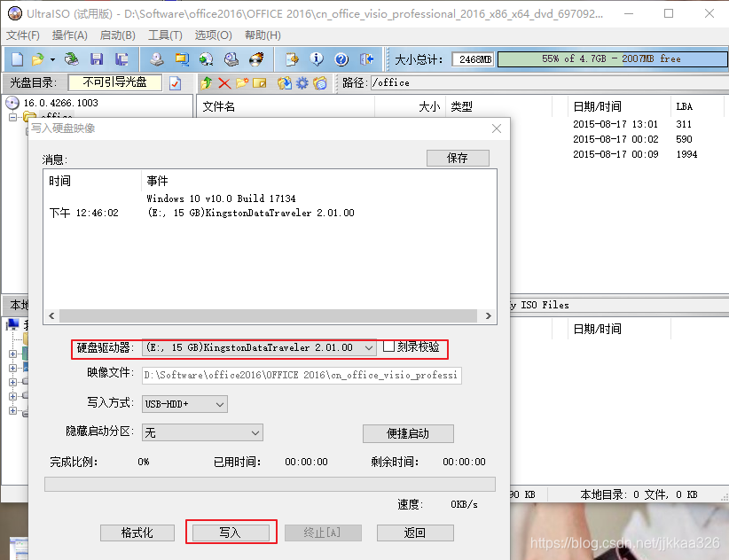This screenshot has width=729, height=560.
Task: Open the 工具(T) menu
Action: (x=165, y=35)
